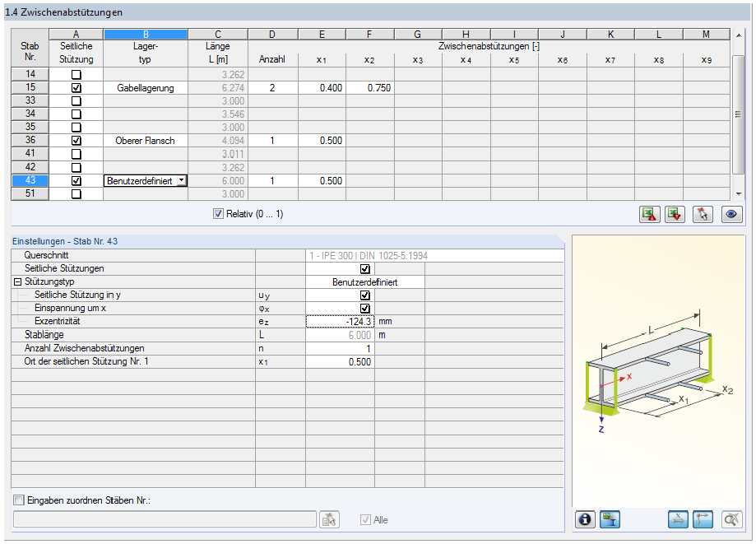
Task: Click the table vertical scrollbar thumb
Action: [738, 114]
